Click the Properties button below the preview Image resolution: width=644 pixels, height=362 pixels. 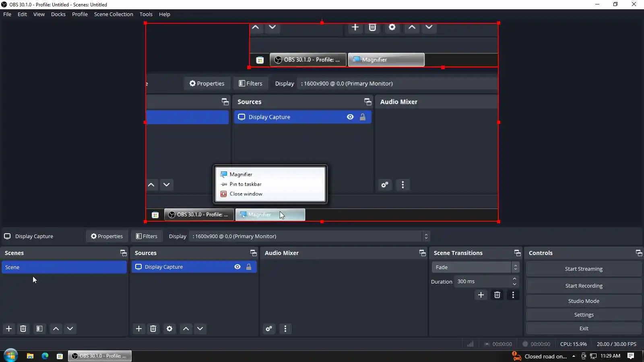point(107,236)
